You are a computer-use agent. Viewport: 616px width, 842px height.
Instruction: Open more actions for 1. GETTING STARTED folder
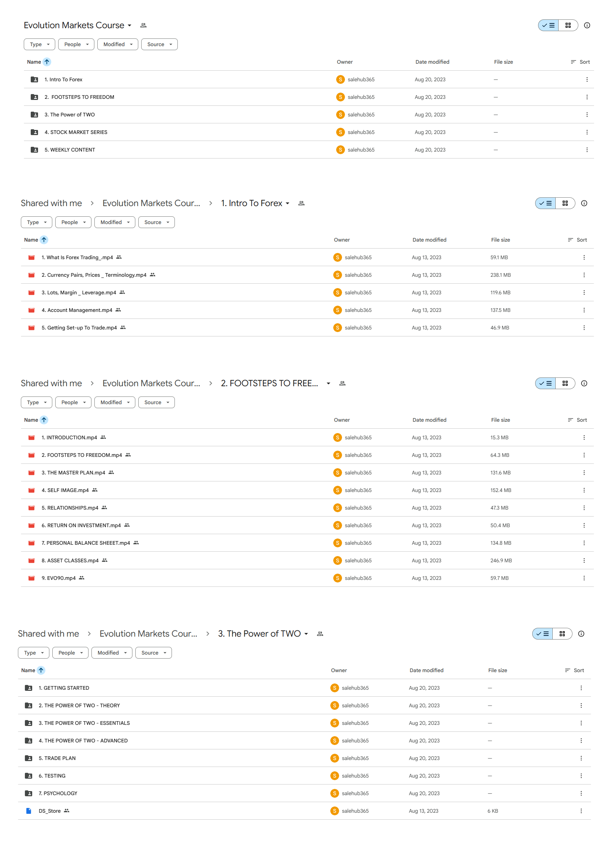581,688
